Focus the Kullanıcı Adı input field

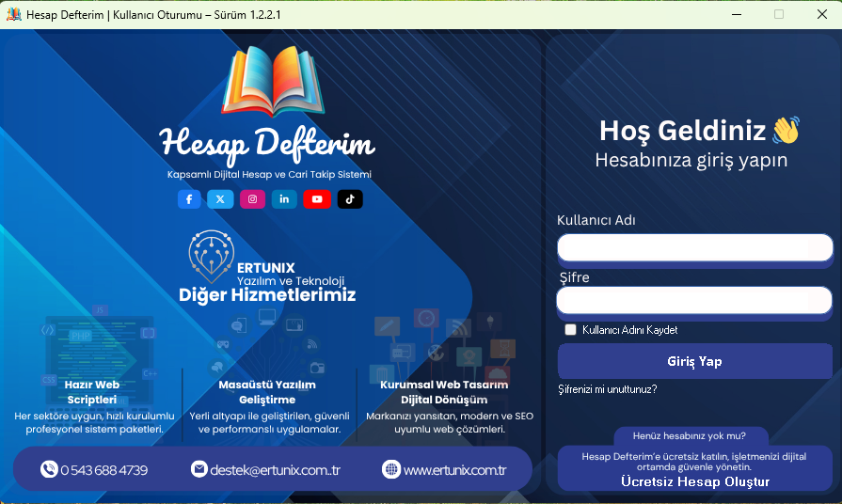coord(695,247)
